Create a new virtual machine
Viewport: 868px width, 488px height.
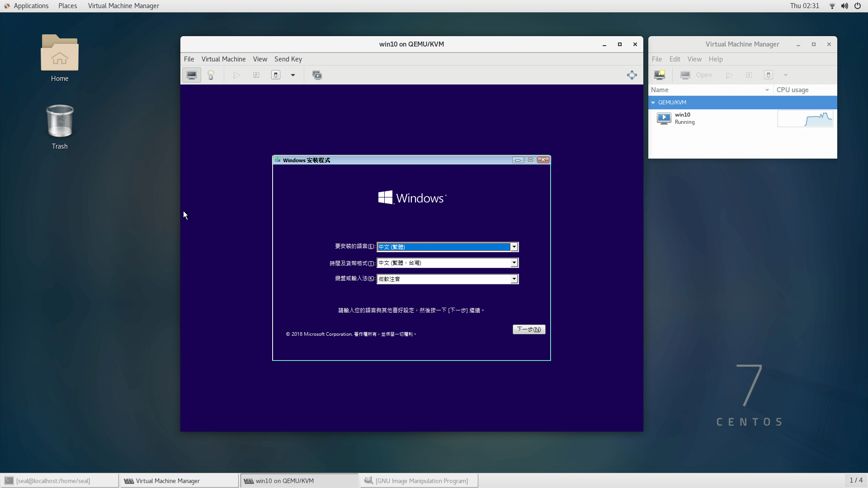pos(660,75)
